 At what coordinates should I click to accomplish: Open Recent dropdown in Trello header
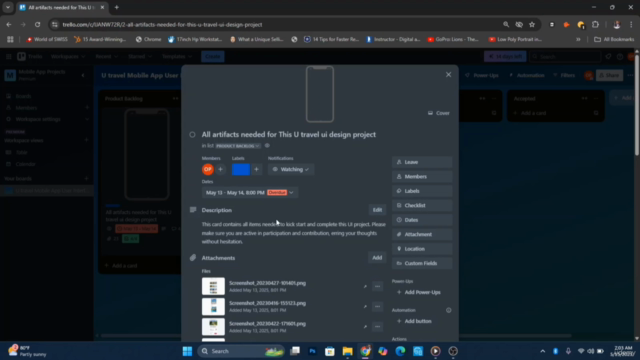pyautogui.click(x=106, y=56)
